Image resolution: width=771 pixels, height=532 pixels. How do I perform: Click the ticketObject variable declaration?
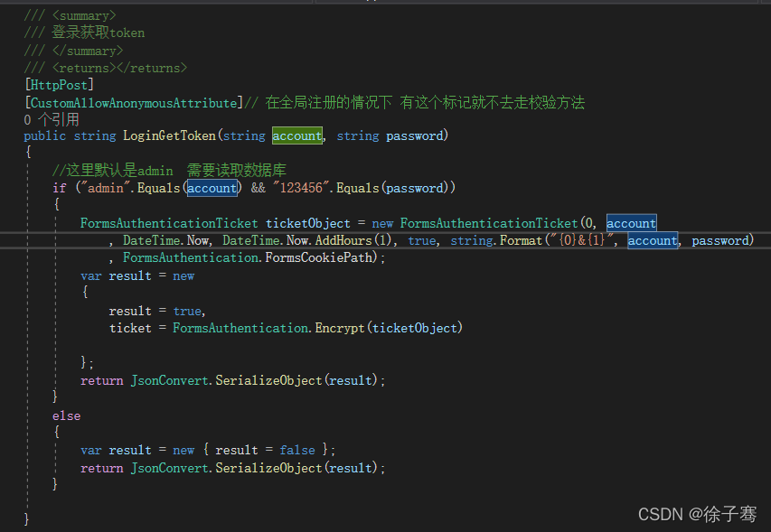coord(308,223)
